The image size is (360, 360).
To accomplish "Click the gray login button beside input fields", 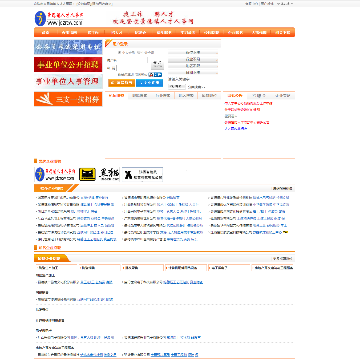I will click(157, 64).
